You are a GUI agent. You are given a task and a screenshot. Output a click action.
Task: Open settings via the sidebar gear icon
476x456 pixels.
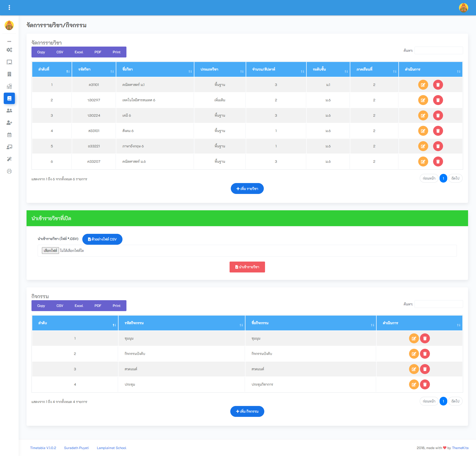click(9, 50)
